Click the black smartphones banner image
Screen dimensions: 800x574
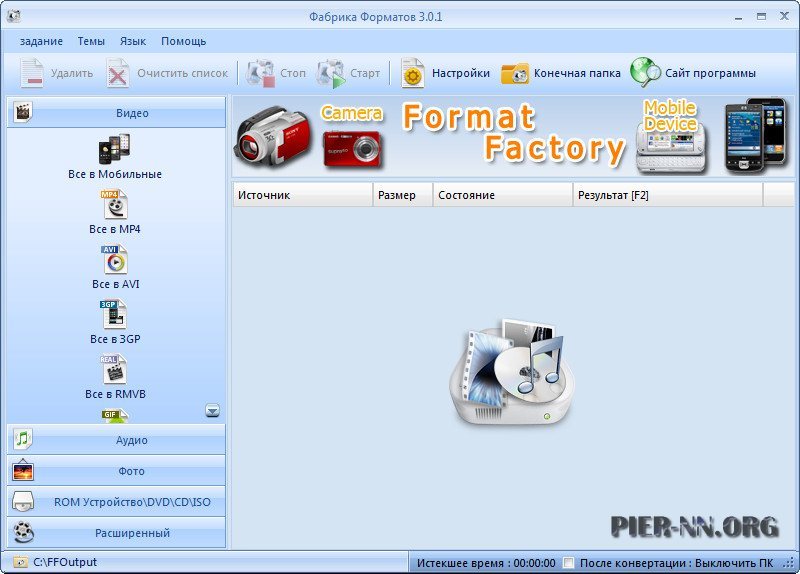coord(755,135)
